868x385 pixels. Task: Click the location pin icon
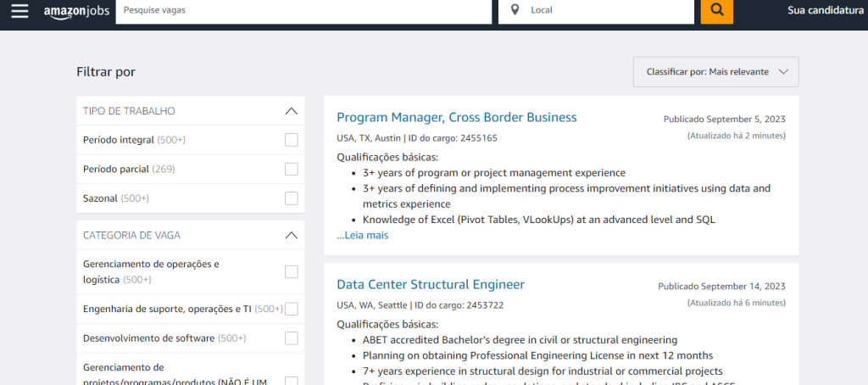tap(515, 10)
